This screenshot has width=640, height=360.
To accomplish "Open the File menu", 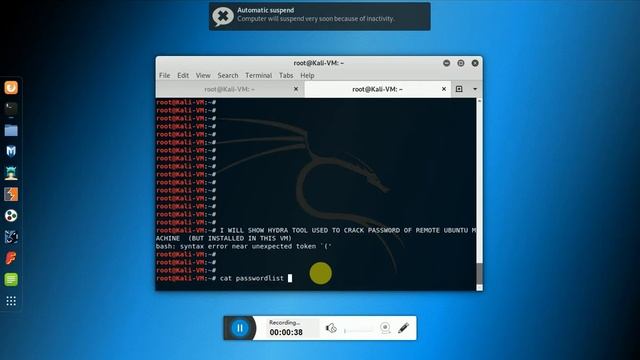I will click(x=164, y=76).
